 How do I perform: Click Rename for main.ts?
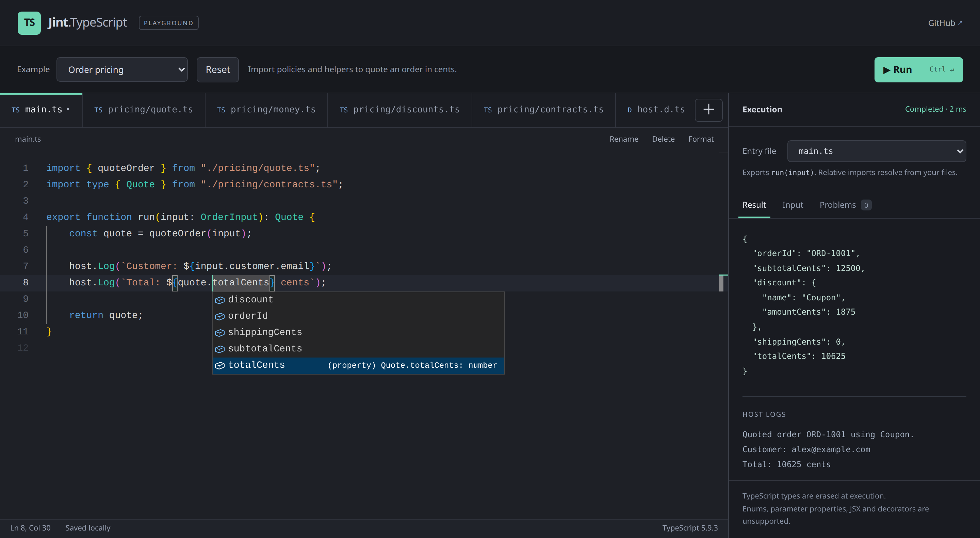point(623,139)
